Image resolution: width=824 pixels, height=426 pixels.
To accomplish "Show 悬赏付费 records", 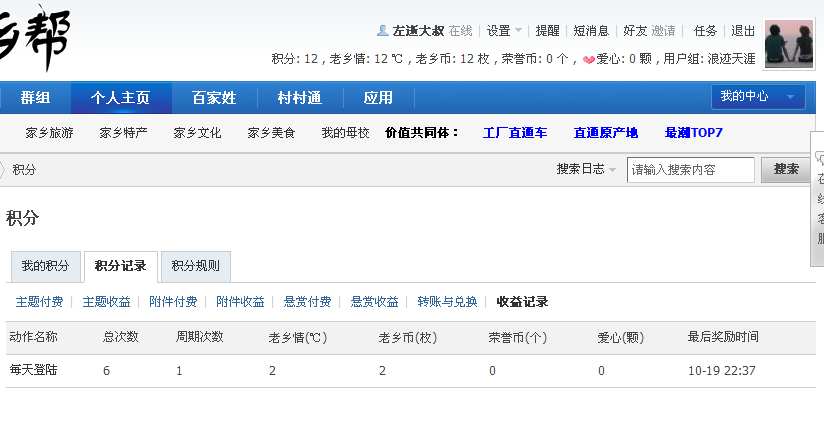I will pyautogui.click(x=307, y=302).
